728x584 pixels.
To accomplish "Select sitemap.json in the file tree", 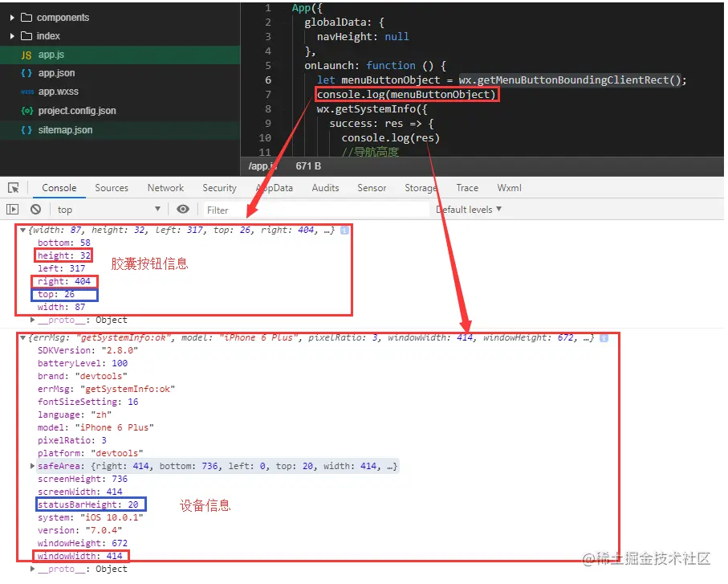I will pyautogui.click(x=120, y=130).
